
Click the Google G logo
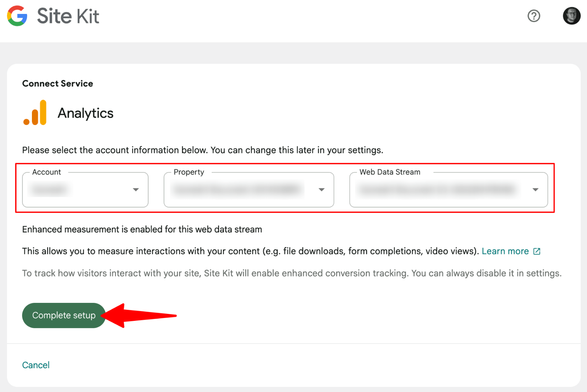pyautogui.click(x=17, y=16)
